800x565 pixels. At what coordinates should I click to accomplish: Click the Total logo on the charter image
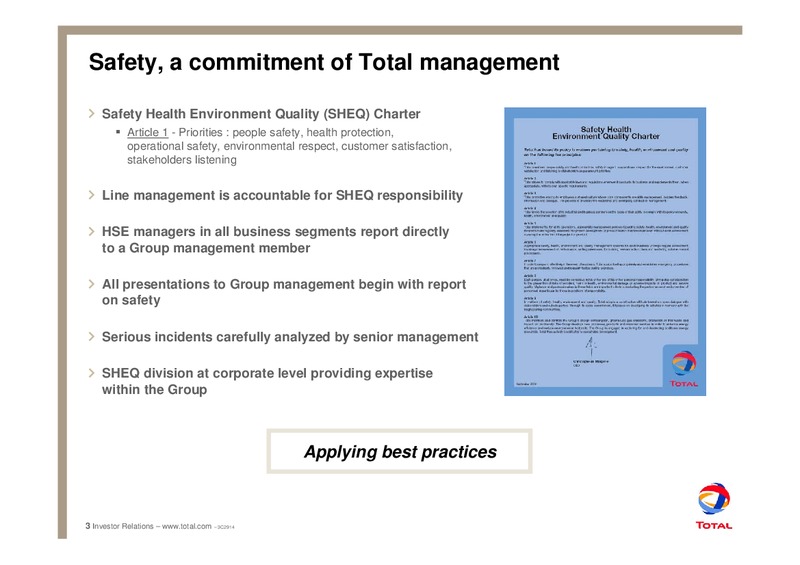[684, 369]
